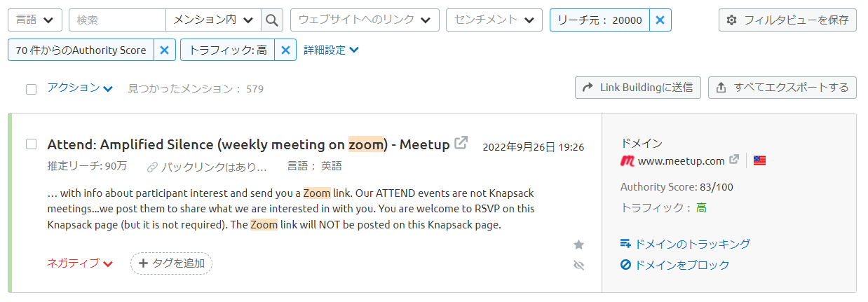This screenshot has width=868, height=302.
Task: Click the フィルタビューを保存 button
Action: (x=787, y=20)
